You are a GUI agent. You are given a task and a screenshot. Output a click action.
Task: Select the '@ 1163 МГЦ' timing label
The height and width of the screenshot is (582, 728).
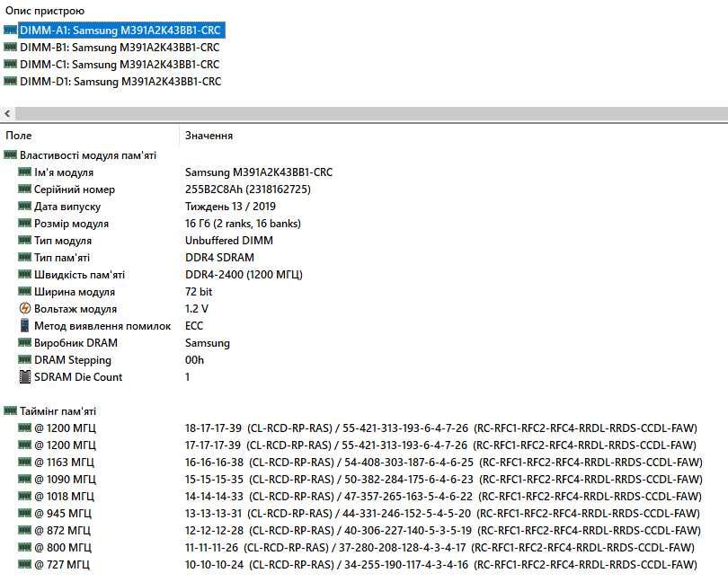[x=64, y=463]
